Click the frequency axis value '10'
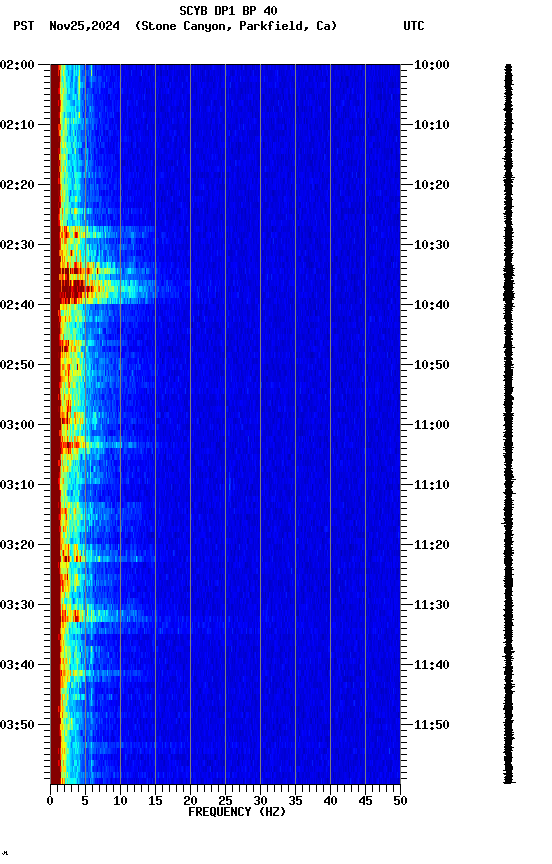The image size is (552, 864). coord(120,801)
